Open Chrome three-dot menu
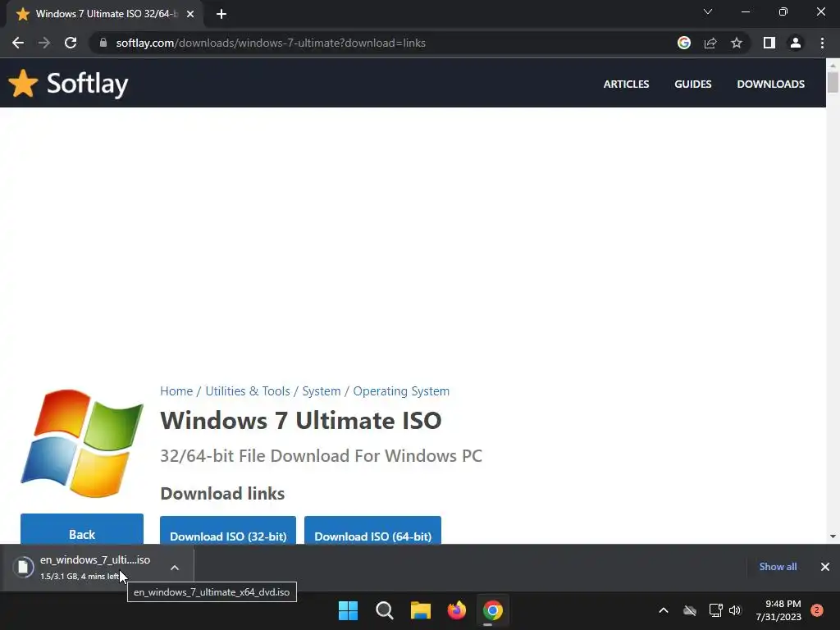 click(x=822, y=43)
